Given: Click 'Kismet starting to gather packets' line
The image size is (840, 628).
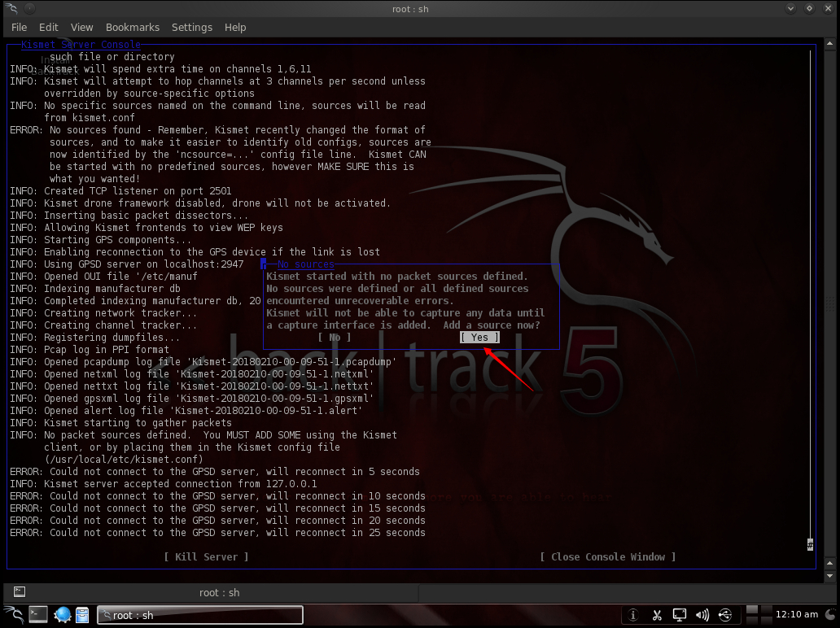Looking at the screenshot, I should click(x=121, y=423).
